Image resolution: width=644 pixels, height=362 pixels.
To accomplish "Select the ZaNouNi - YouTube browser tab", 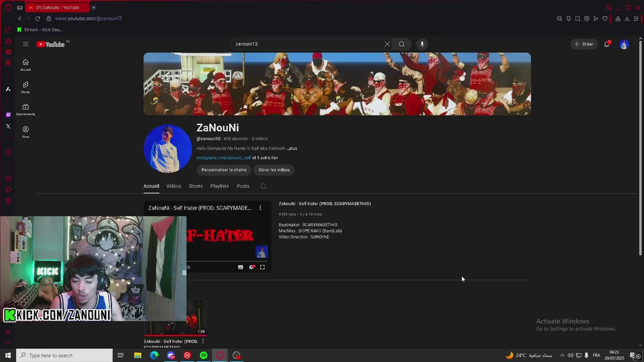I will coord(57,8).
